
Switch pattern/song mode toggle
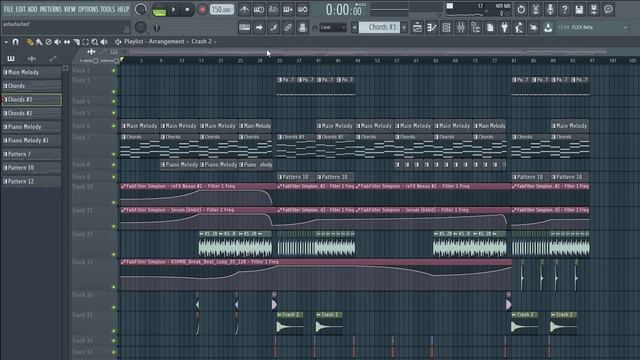159,9
